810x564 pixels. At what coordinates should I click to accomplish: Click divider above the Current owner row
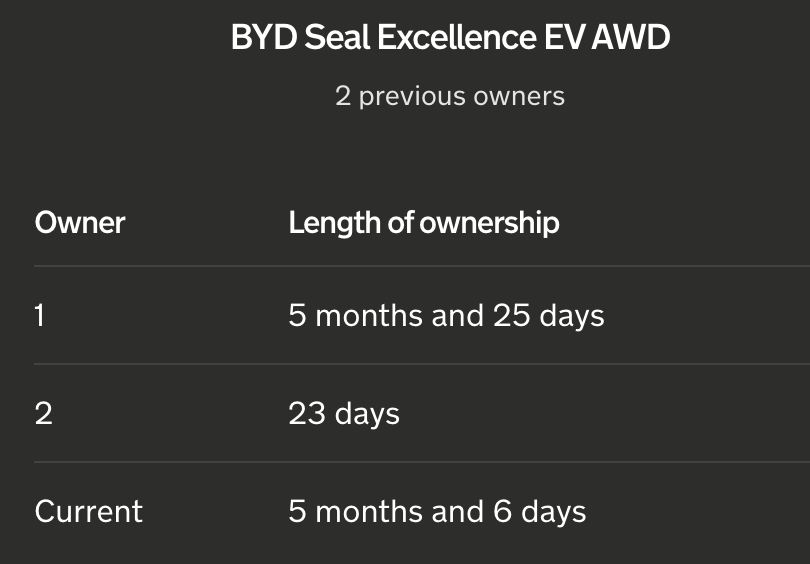[422, 462]
